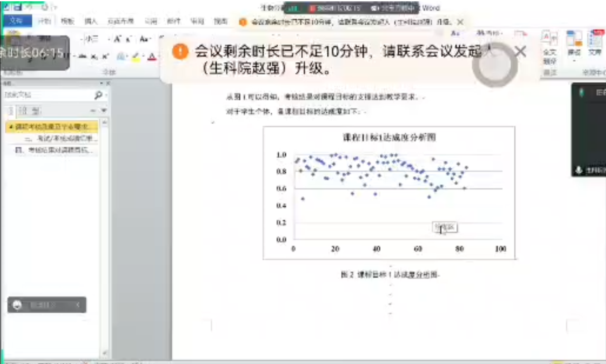Click the red font color button
Viewport: 606px width, 364px height.
pos(151,56)
